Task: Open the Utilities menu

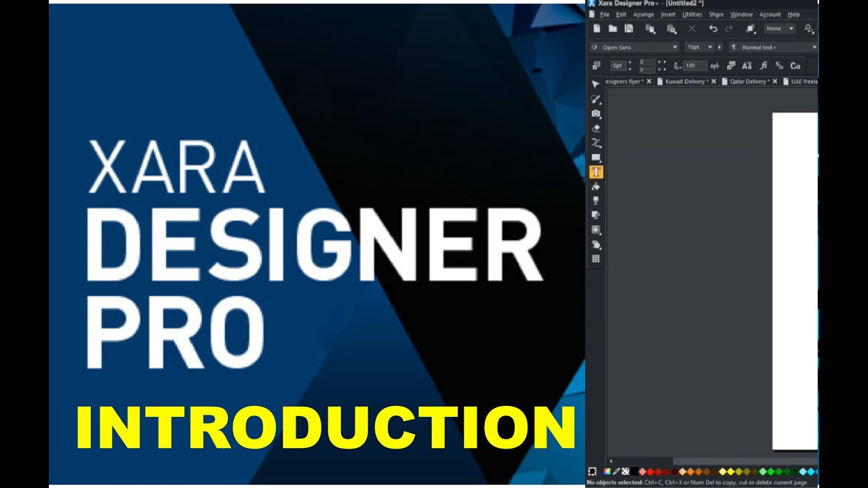Action: coord(692,14)
